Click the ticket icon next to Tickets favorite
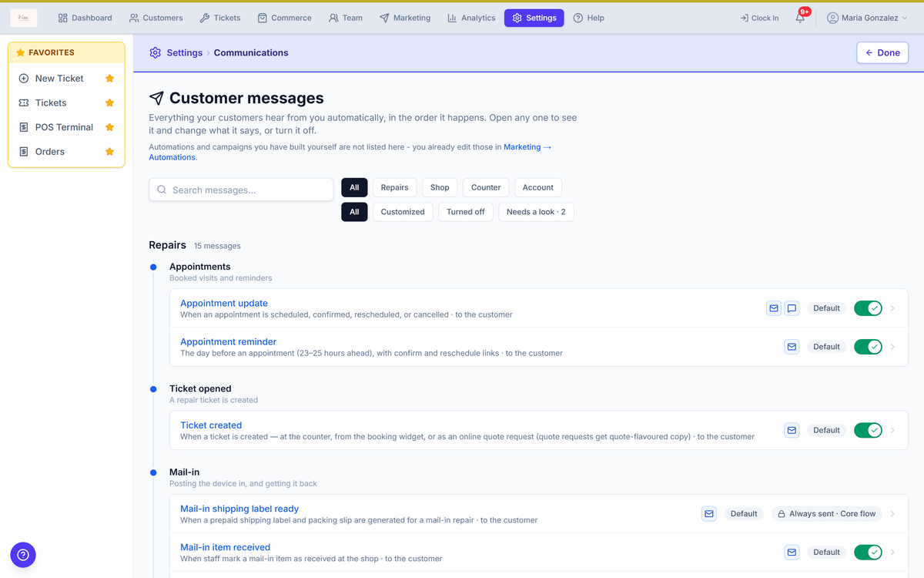 point(24,103)
